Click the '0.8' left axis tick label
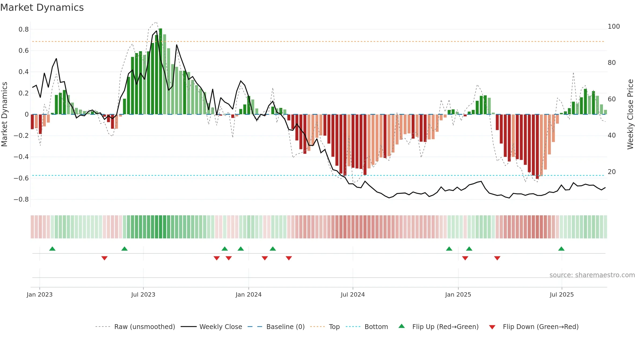This screenshot has width=644, height=362. (24, 29)
